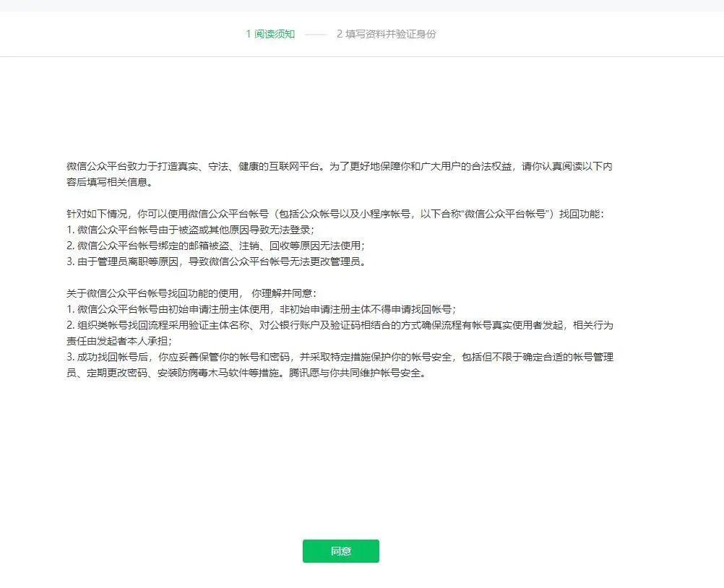Click the line 1. 微信公众平台帐号由初始申请注册主体使用
The image size is (724, 588).
[x=262, y=309]
